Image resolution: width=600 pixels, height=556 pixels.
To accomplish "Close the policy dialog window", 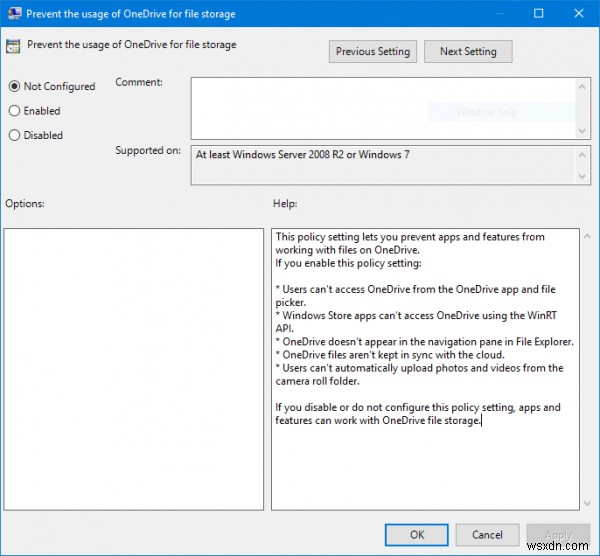I will tap(579, 13).
